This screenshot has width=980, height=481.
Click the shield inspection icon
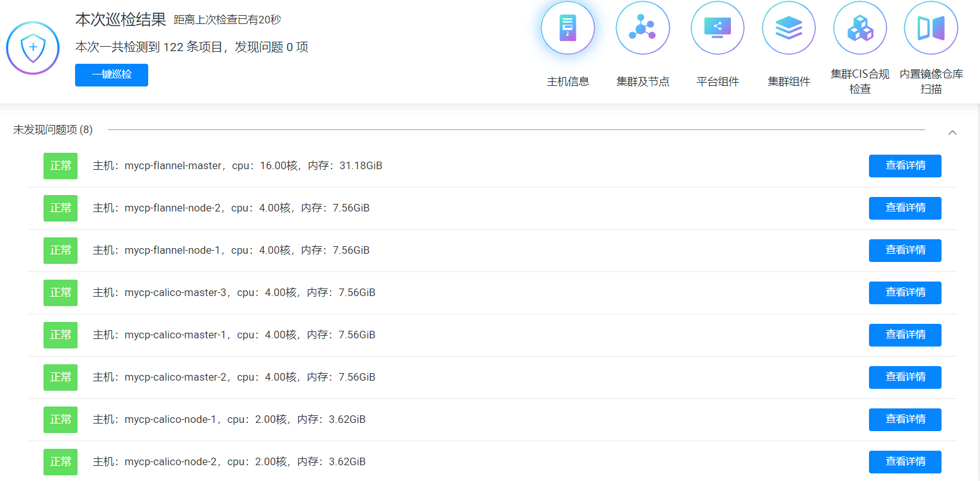click(33, 48)
